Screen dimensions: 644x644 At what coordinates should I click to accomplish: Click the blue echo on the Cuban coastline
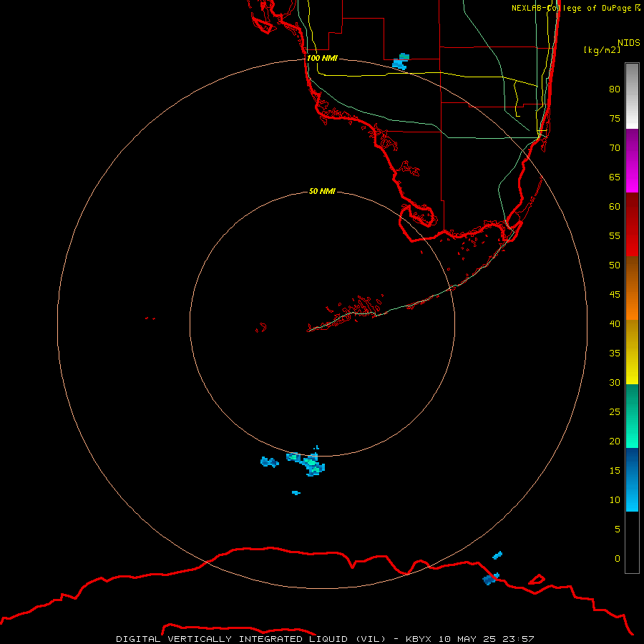coord(490,579)
